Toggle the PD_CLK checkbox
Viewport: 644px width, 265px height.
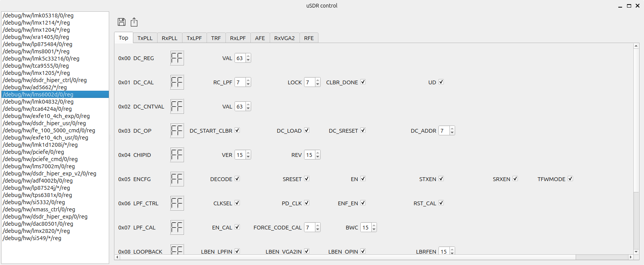pos(307,203)
